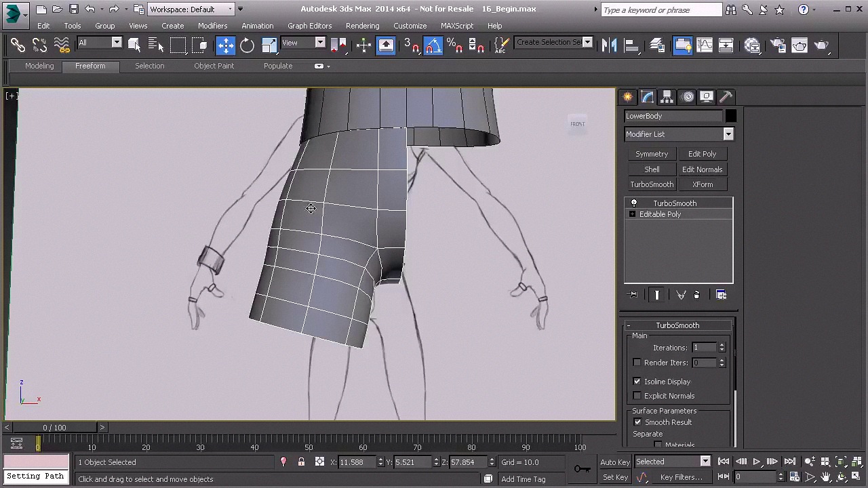The height and width of the screenshot is (488, 868).
Task: Activate the Select Object tool
Action: 134,45
